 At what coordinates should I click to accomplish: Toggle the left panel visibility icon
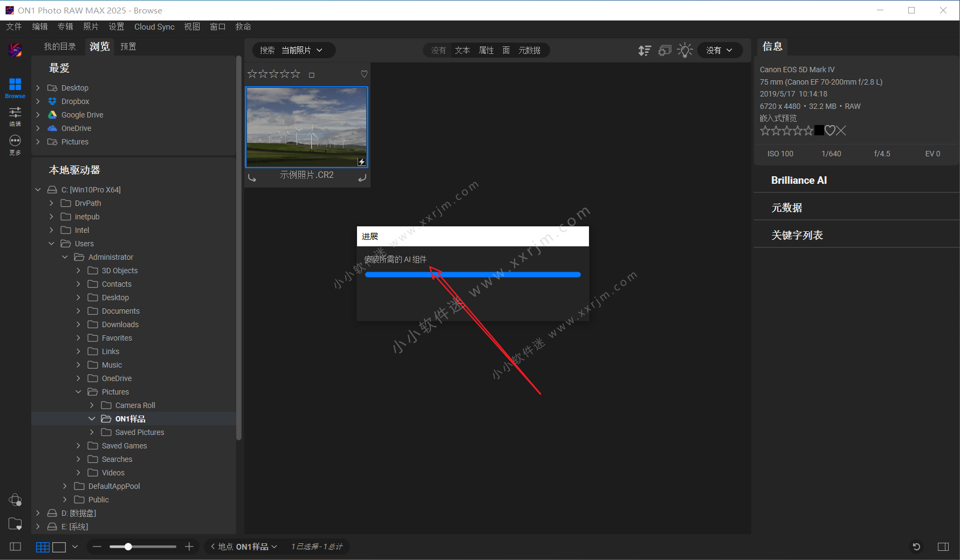(x=16, y=547)
